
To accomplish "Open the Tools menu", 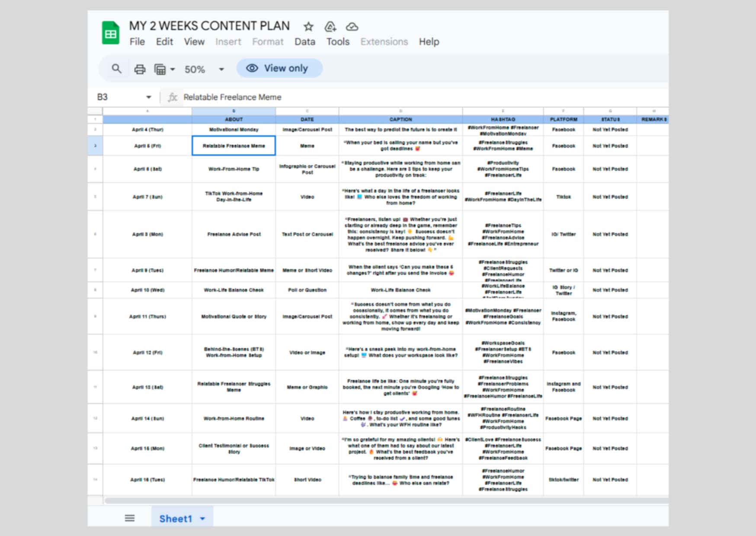I will [337, 42].
